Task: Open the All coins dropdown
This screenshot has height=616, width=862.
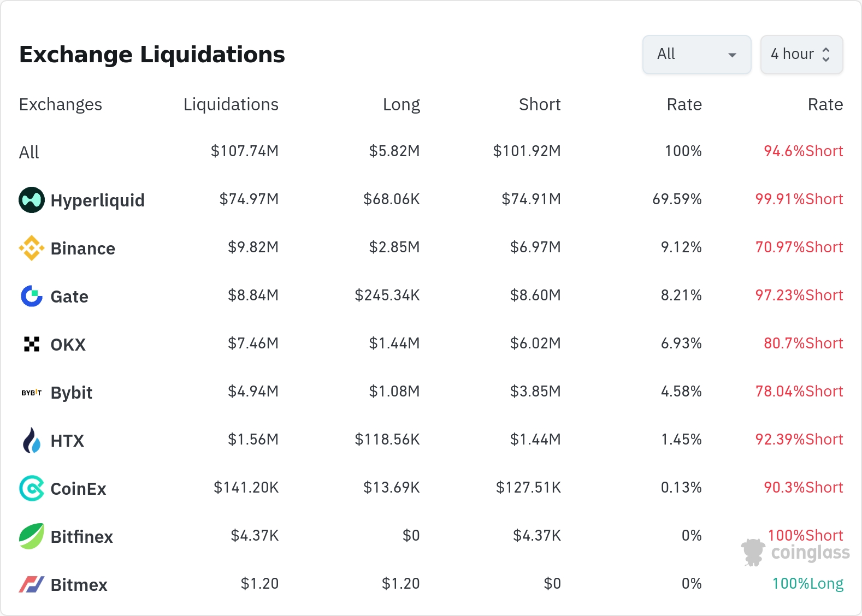Action: [696, 55]
